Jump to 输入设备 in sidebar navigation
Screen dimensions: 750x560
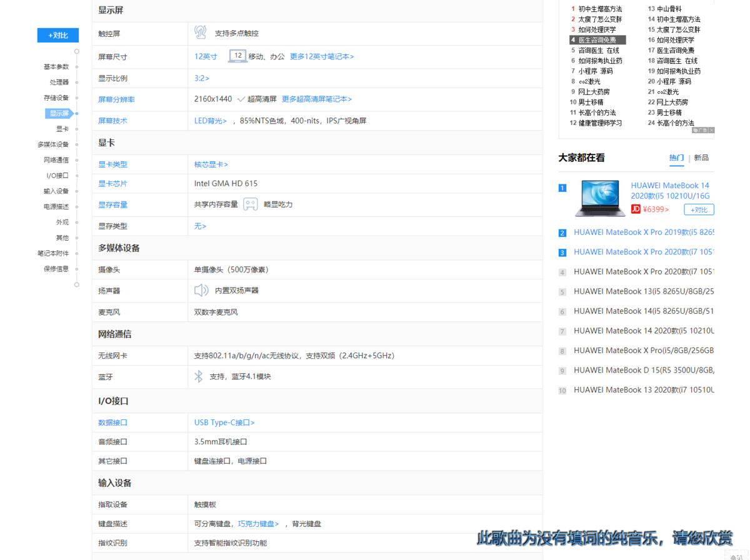coord(56,191)
